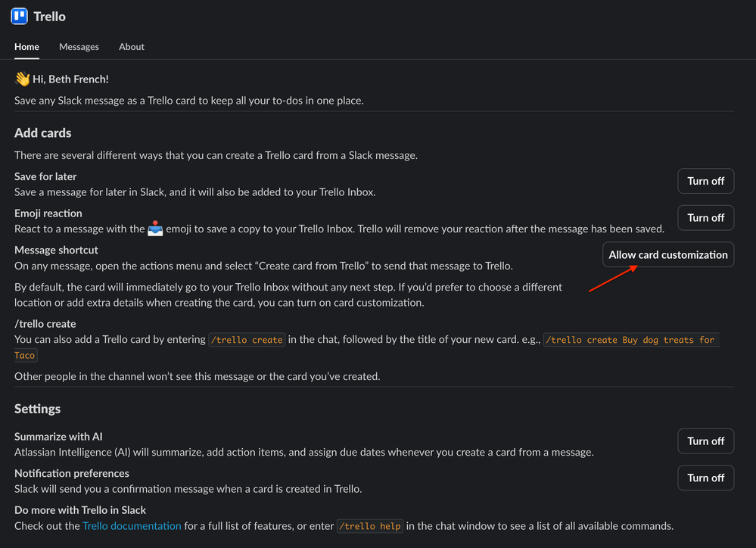Click the /trello create command snippet

tap(247, 339)
